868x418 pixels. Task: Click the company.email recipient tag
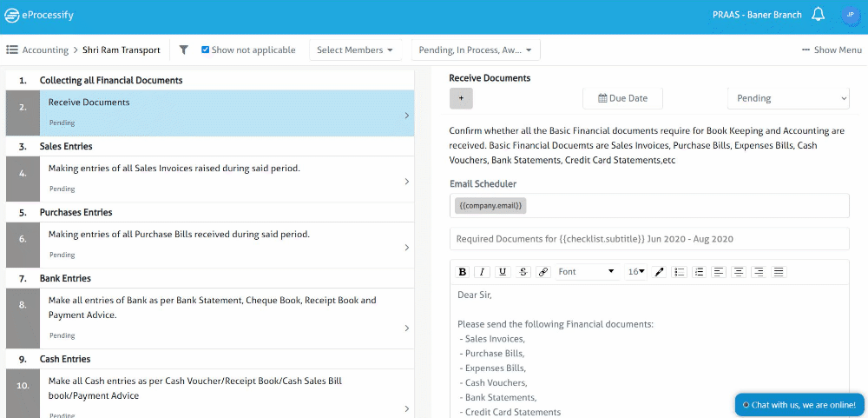click(490, 206)
